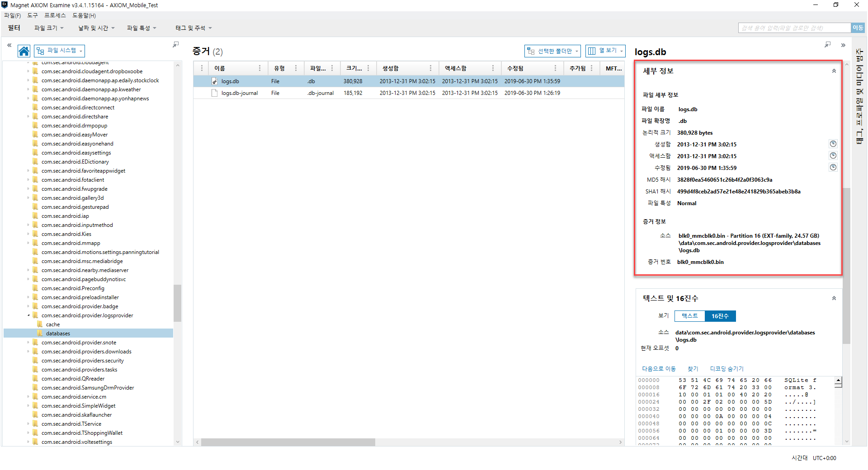Pin the details pane with the pushpin icon

[827, 45]
